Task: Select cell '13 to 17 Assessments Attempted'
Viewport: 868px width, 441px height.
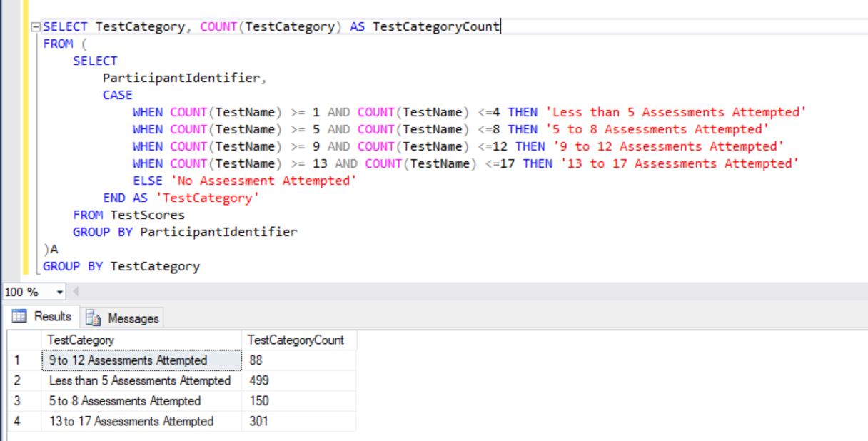Action: (141, 421)
